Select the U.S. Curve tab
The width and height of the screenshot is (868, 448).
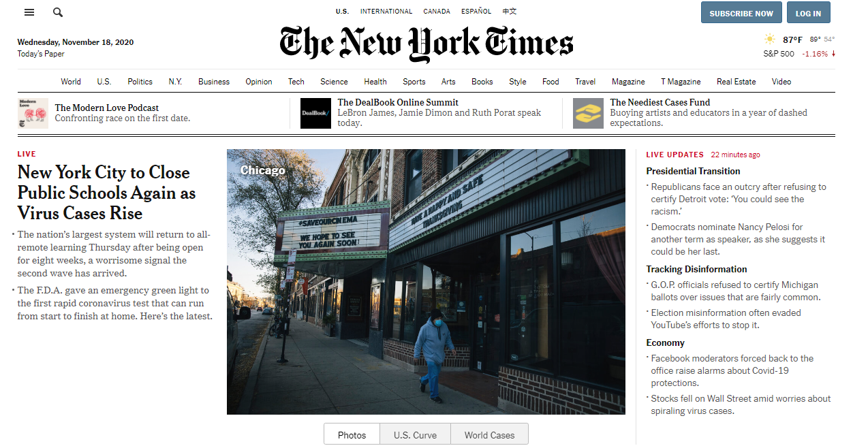[416, 434]
